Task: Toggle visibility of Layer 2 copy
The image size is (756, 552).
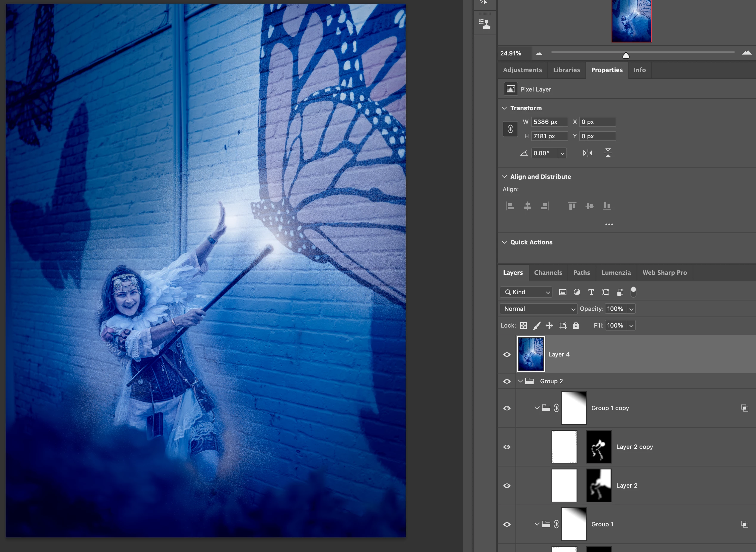Action: [x=507, y=447]
